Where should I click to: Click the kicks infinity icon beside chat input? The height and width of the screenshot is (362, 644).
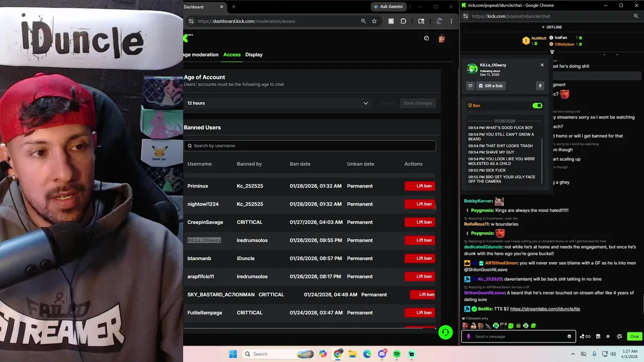[x=585, y=336]
